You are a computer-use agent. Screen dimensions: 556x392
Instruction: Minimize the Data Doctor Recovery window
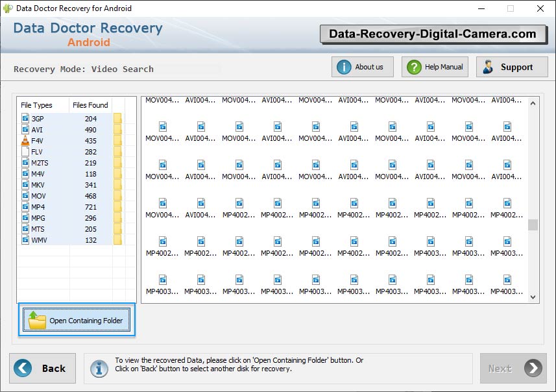(481, 8)
